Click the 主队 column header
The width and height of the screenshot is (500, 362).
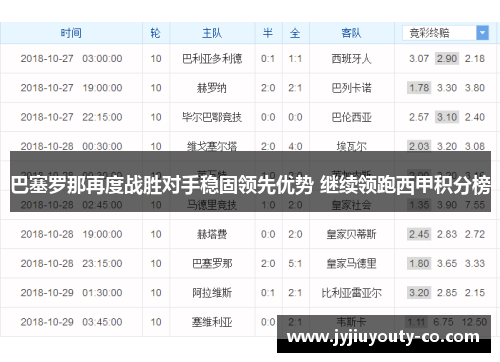212,33
